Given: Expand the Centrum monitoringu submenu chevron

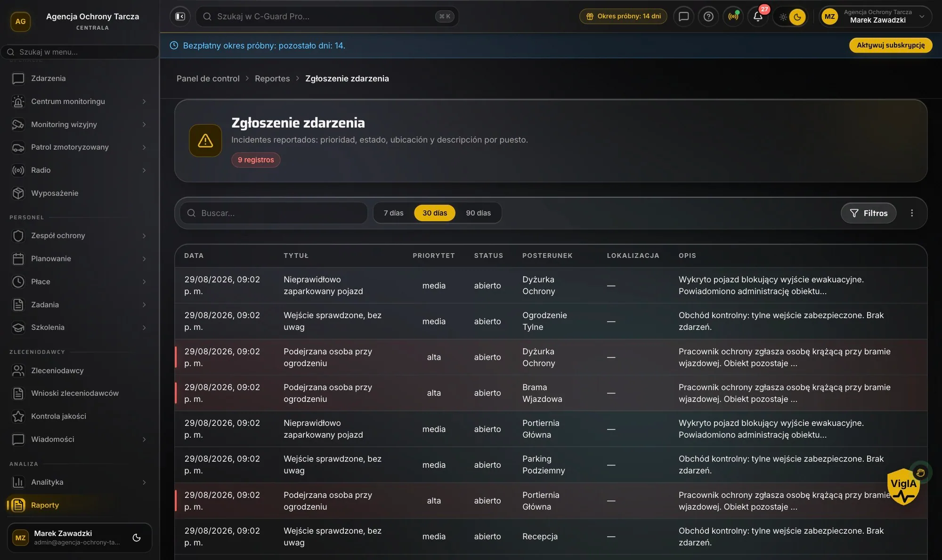Looking at the screenshot, I should pos(144,102).
